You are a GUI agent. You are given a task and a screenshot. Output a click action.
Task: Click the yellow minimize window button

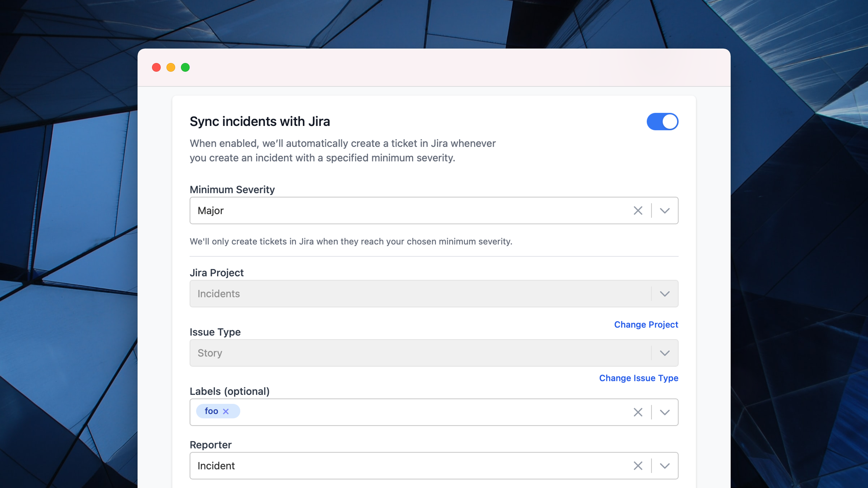171,67
